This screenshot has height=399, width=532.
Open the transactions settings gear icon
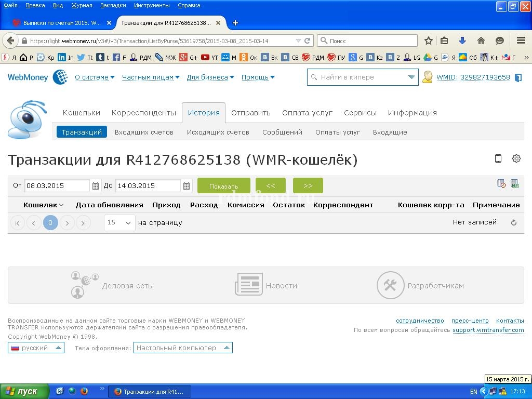516,158
